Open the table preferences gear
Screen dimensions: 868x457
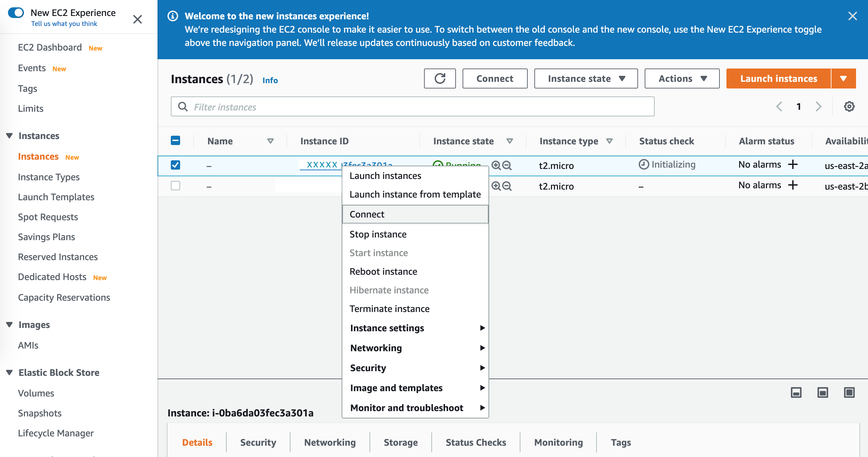849,106
